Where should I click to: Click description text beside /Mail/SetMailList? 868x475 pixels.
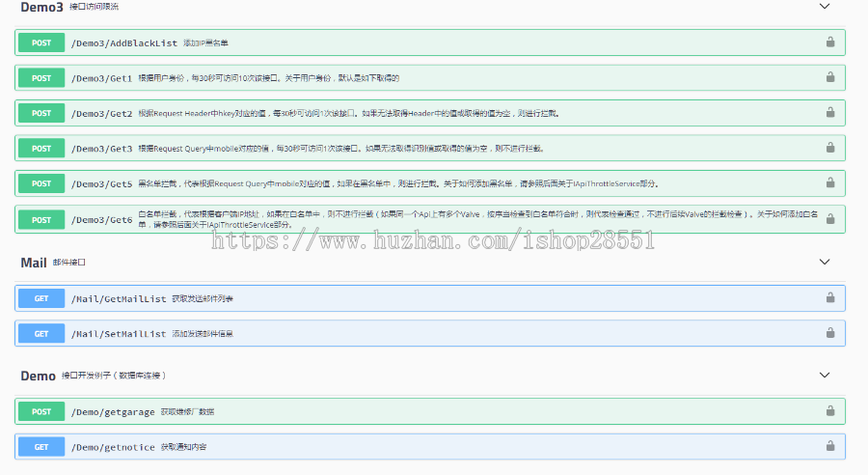coord(203,334)
